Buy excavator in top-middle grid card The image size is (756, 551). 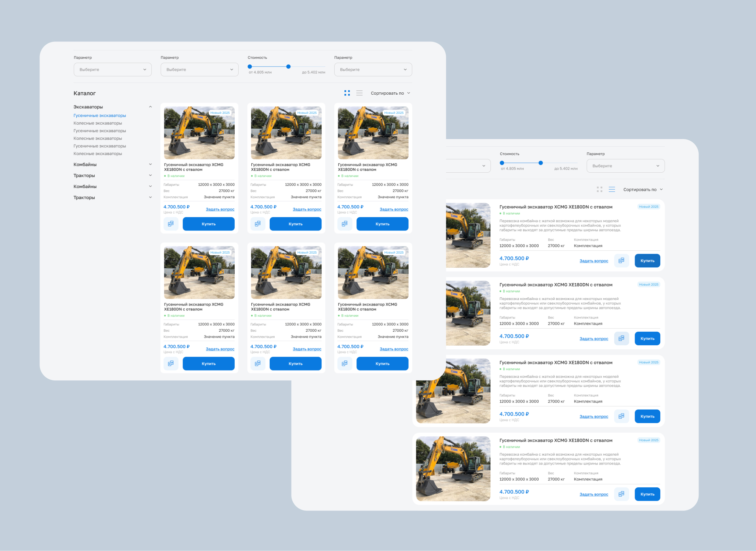[295, 224]
